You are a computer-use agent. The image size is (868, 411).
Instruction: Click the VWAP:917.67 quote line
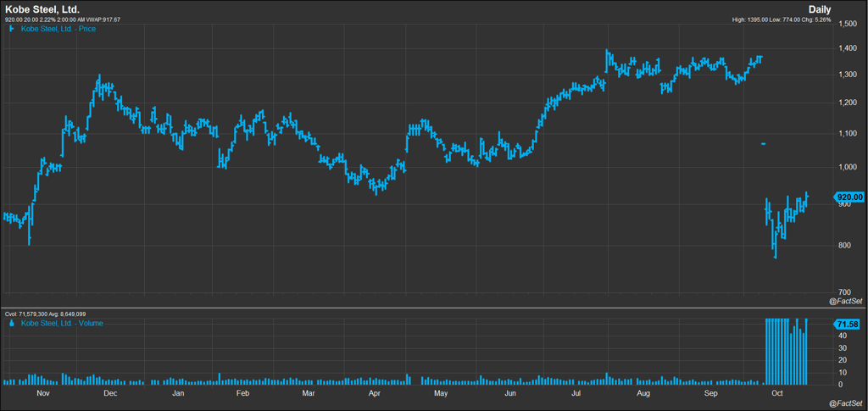pos(63,19)
